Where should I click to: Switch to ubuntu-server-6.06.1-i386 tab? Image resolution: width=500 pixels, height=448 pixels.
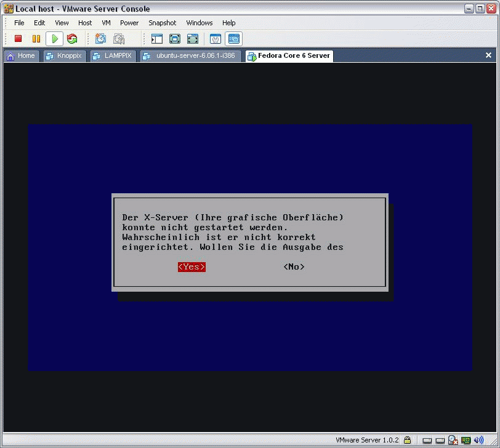tap(191, 56)
